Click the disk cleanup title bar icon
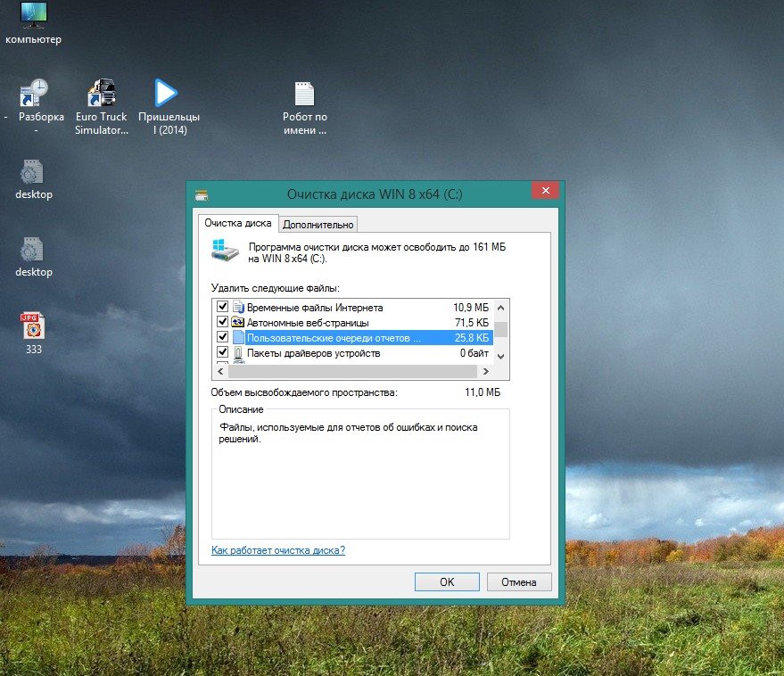The image size is (784, 676). [x=202, y=194]
